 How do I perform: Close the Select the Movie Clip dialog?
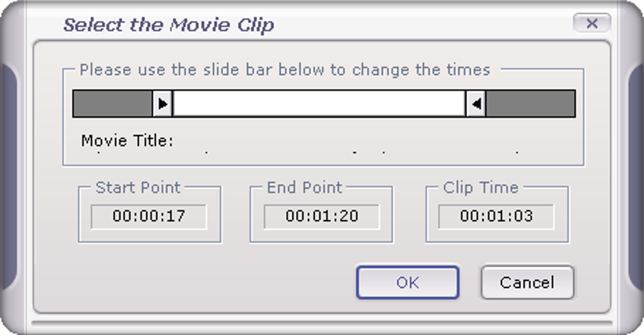[x=592, y=24]
